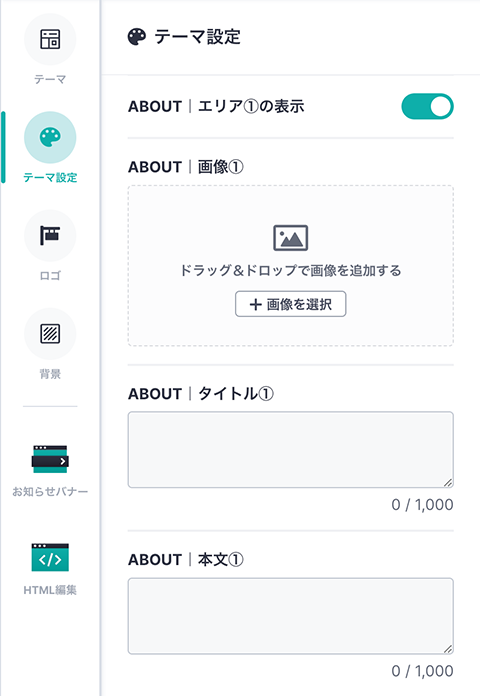Click the palette icon beside テーマ設定 heading

136,37
